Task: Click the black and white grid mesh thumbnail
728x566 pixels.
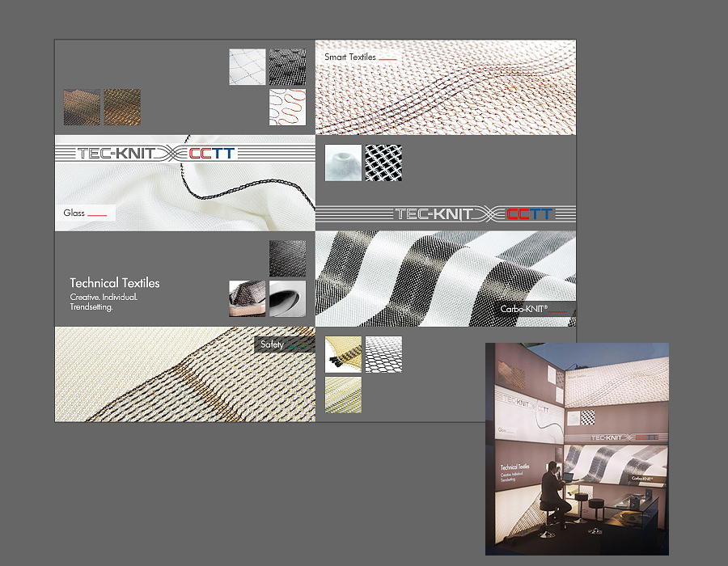Action: coord(383,163)
